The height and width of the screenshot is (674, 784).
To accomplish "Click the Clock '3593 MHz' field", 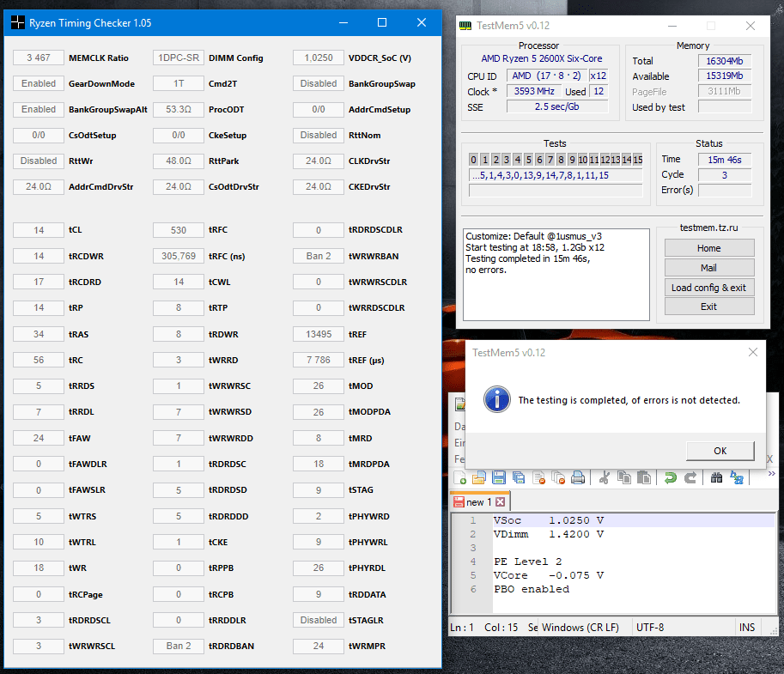I will [x=534, y=91].
